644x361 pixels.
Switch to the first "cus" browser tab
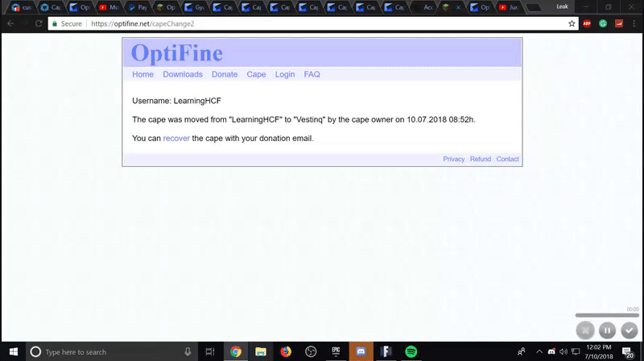(22, 7)
